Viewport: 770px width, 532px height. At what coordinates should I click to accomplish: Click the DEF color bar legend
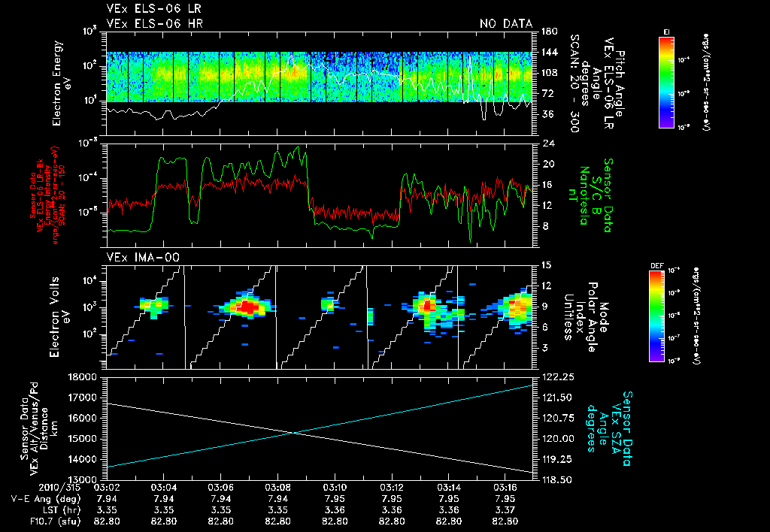(656, 316)
